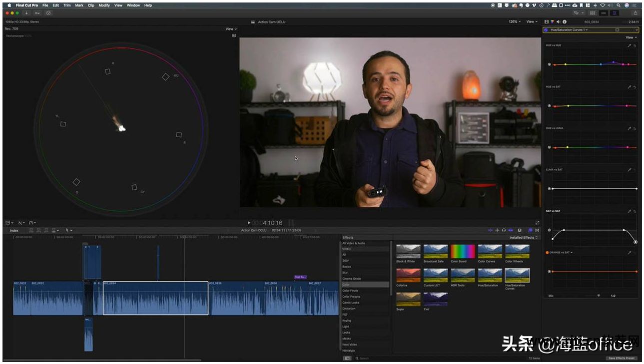
Task: Toggle audio skimming headphones icon
Action: (504, 230)
